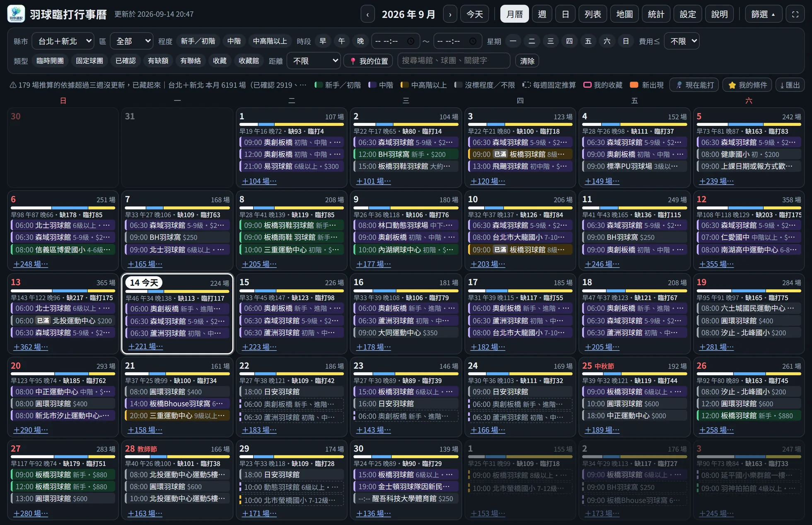The height and width of the screenshot is (525, 812).
Task: Toggle 收藏館 filter
Action: [249, 61]
